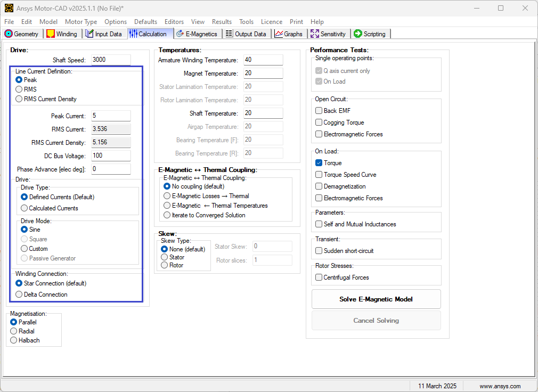
Task: Enable Centrifugal Forces checkbox
Action: (x=319, y=277)
